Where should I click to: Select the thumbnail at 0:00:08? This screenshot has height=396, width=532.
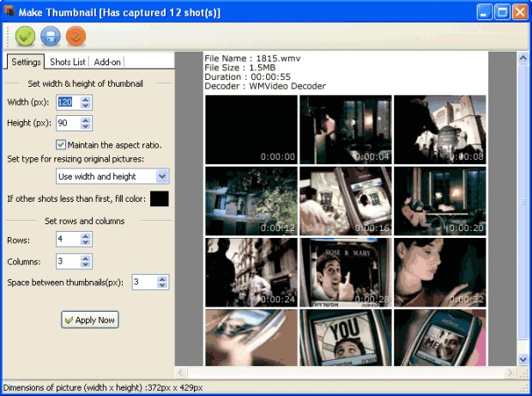(x=439, y=130)
